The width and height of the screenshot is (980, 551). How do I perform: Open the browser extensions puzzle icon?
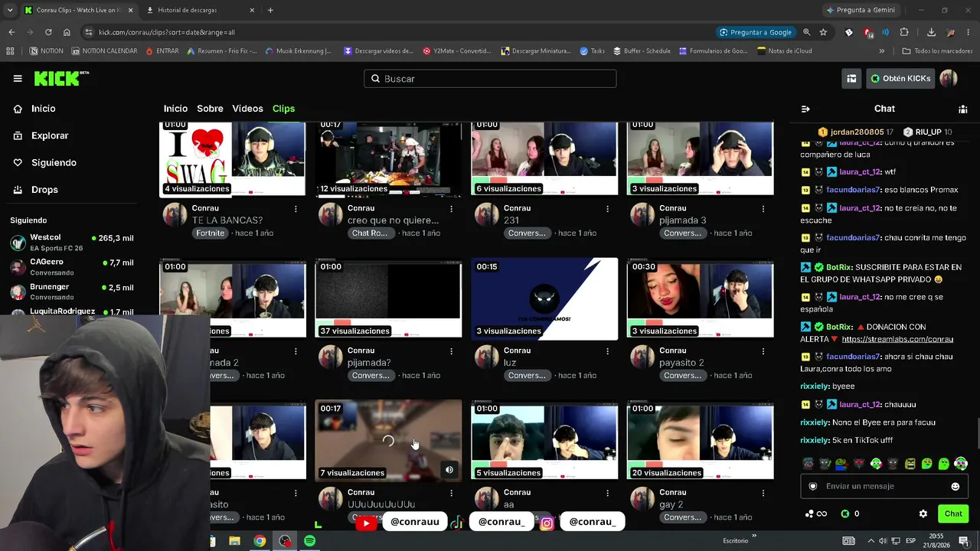[904, 32]
